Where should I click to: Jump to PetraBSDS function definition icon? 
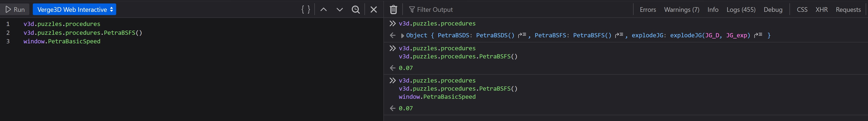[x=522, y=35]
